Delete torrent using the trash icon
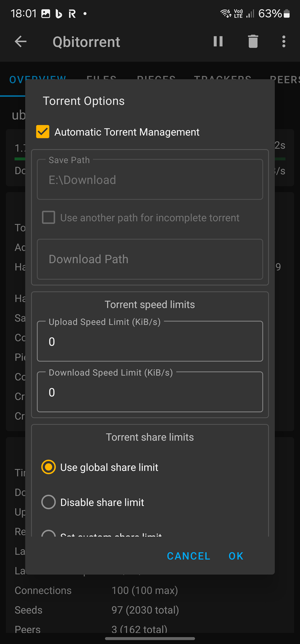300x644 pixels. tap(253, 41)
